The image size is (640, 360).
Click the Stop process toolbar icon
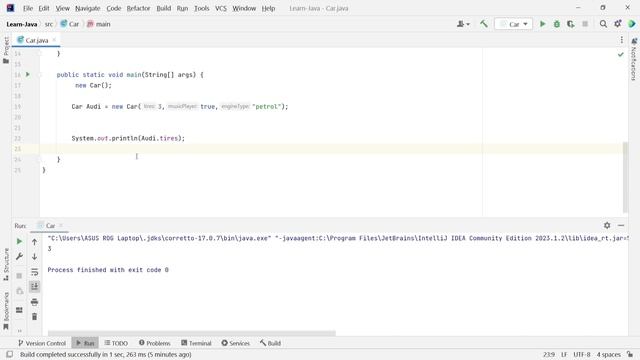(x=585, y=24)
